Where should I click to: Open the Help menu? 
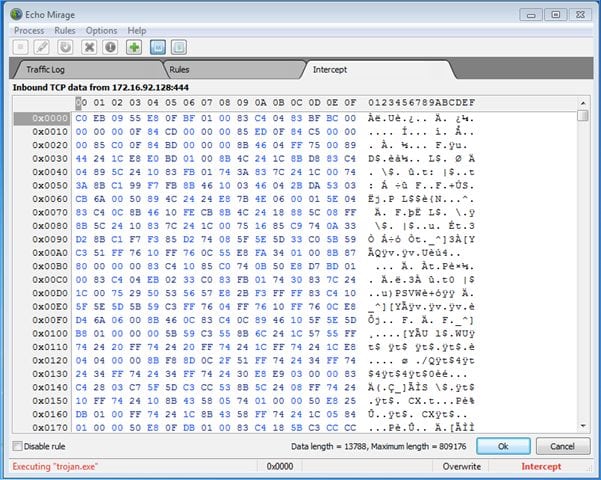coord(137,31)
